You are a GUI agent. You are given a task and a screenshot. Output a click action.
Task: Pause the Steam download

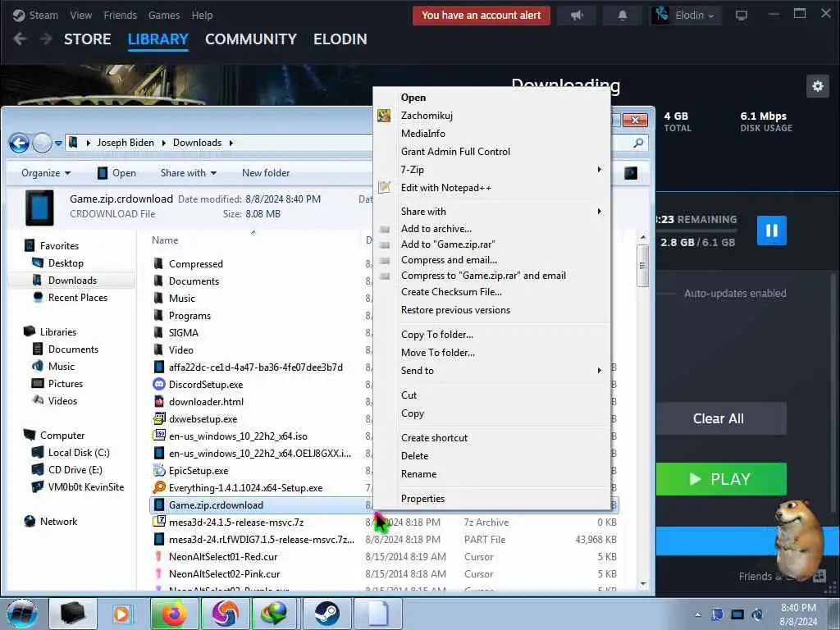click(x=771, y=231)
